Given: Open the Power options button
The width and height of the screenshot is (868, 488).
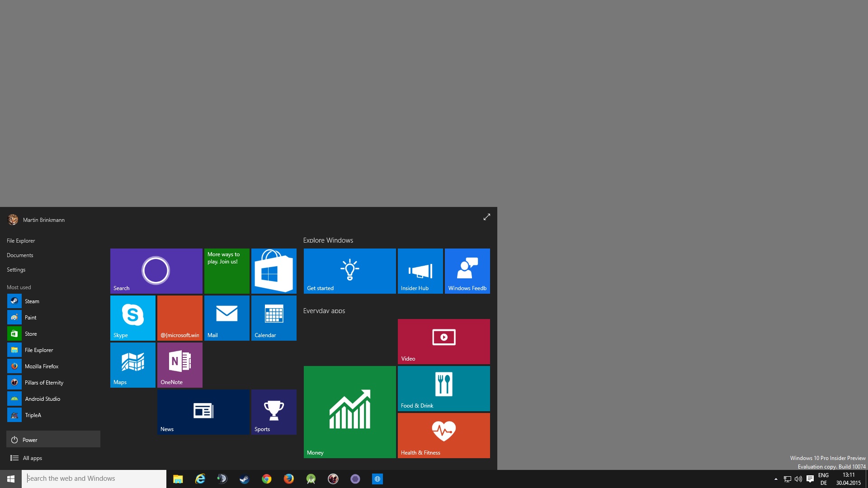Looking at the screenshot, I should (53, 439).
